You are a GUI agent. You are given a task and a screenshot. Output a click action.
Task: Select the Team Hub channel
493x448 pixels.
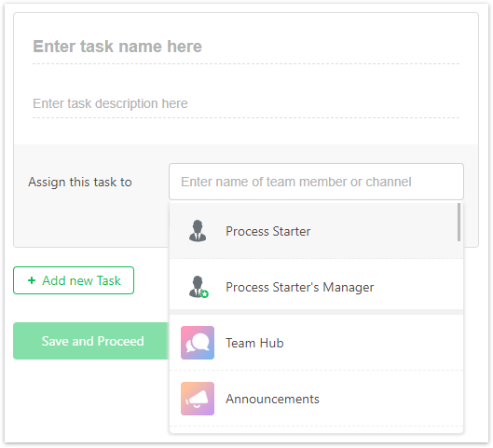pyautogui.click(x=316, y=343)
